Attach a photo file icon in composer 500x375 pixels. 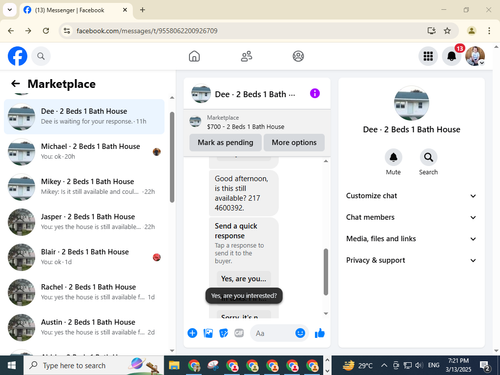point(208,333)
